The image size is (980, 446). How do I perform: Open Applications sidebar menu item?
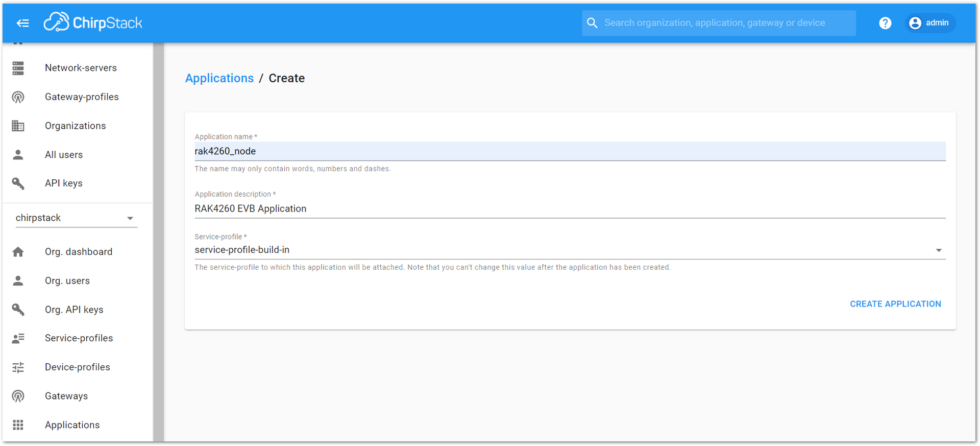tap(78, 425)
